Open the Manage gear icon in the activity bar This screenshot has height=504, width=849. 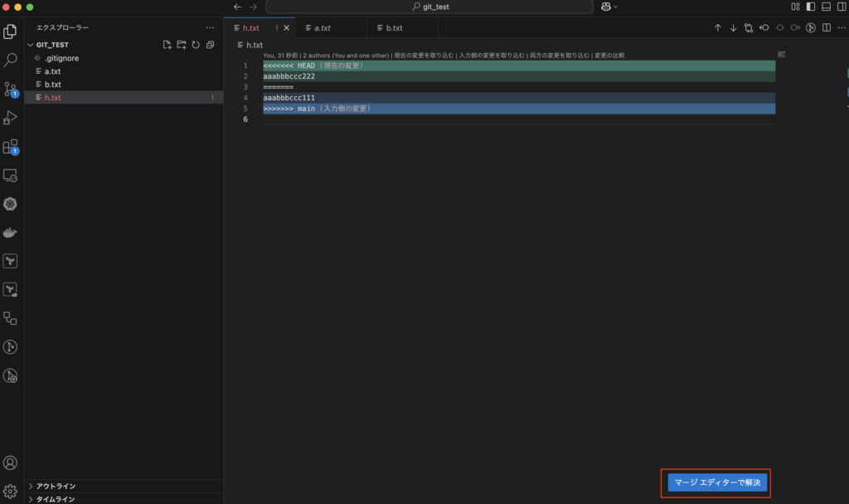pyautogui.click(x=10, y=491)
